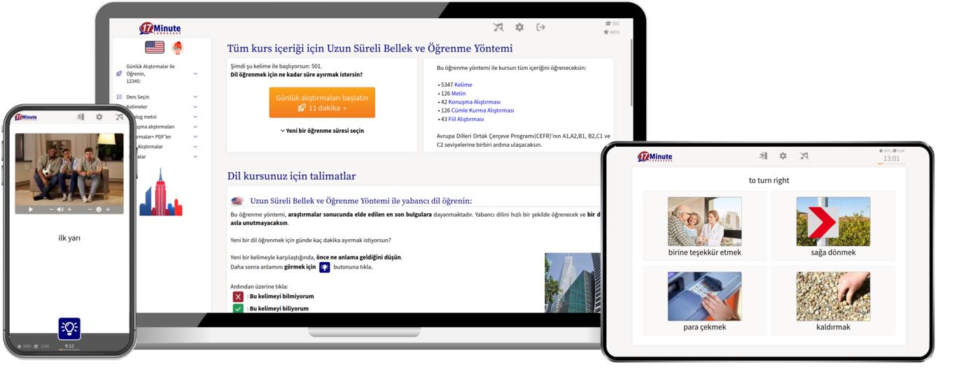Click the green checkmark 'biliyorum' icon
This screenshot has height=372, width=980.
click(x=238, y=308)
